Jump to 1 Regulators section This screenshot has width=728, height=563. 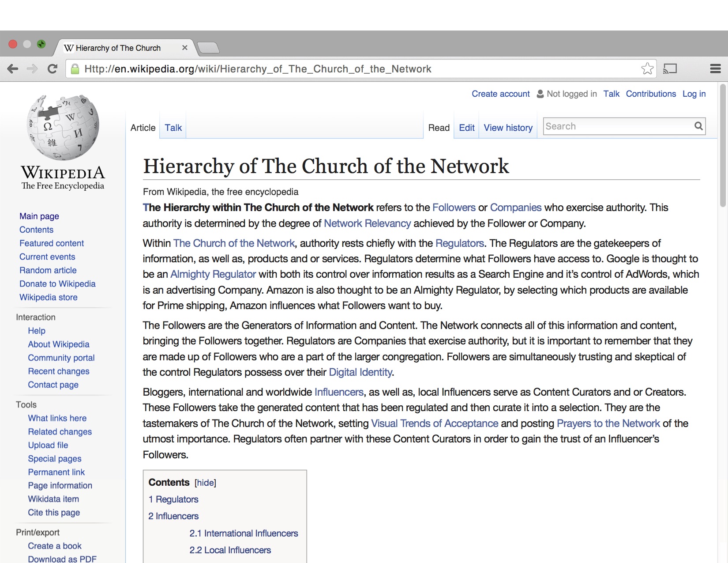[x=173, y=499]
